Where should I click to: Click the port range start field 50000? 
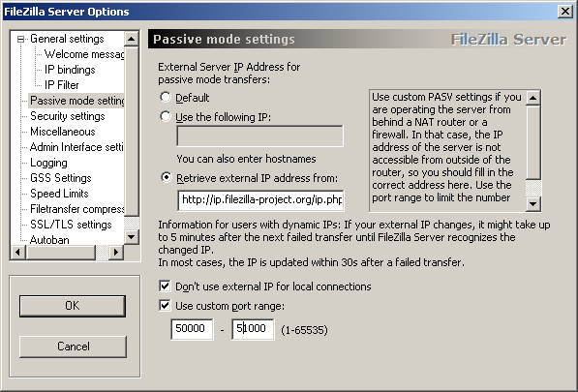pyautogui.click(x=192, y=329)
